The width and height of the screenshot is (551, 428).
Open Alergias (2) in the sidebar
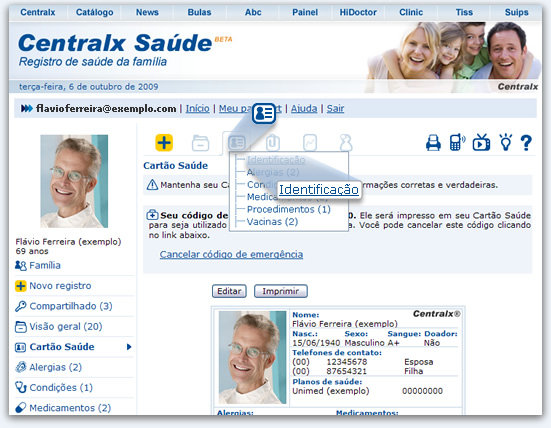click(56, 367)
